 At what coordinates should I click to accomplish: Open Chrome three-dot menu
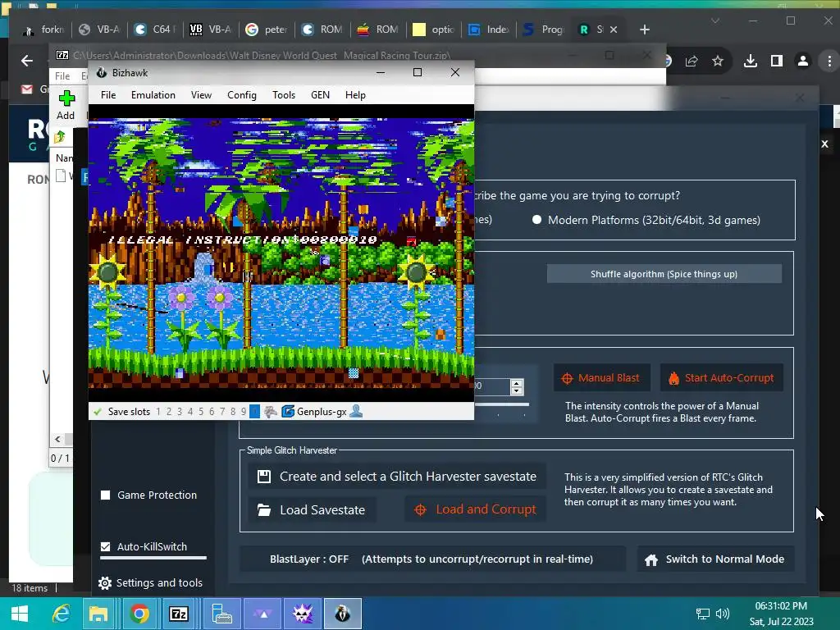coord(829,61)
